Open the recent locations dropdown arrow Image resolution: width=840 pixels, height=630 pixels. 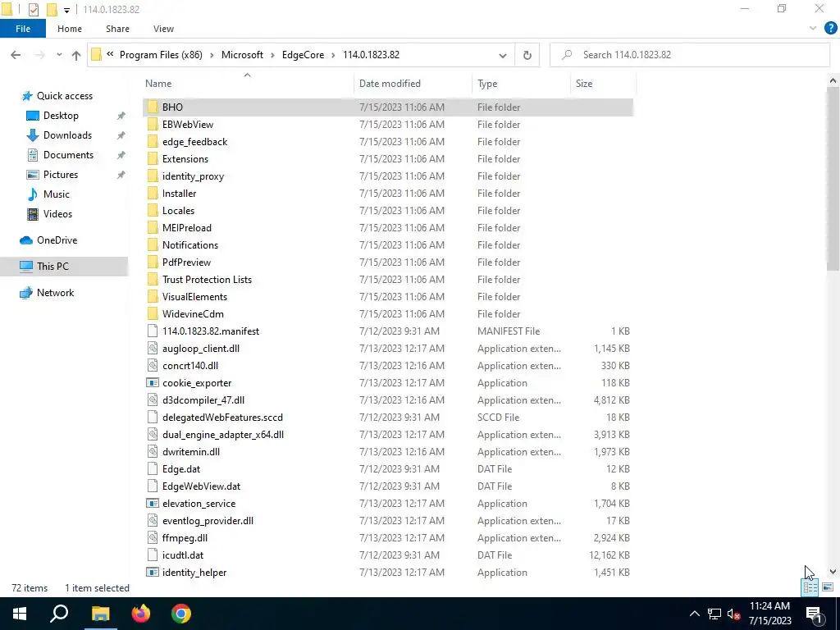click(x=59, y=55)
